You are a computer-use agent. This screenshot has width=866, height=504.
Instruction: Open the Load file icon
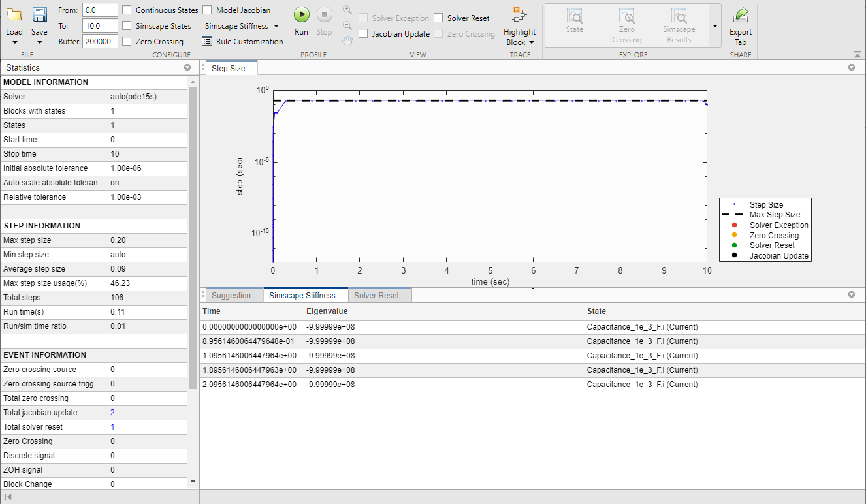(x=14, y=15)
